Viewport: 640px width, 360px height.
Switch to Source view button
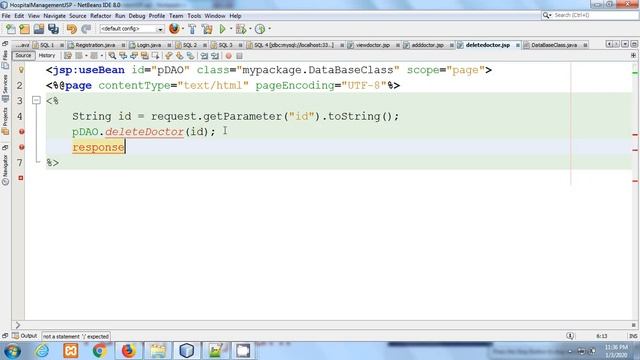point(23,56)
